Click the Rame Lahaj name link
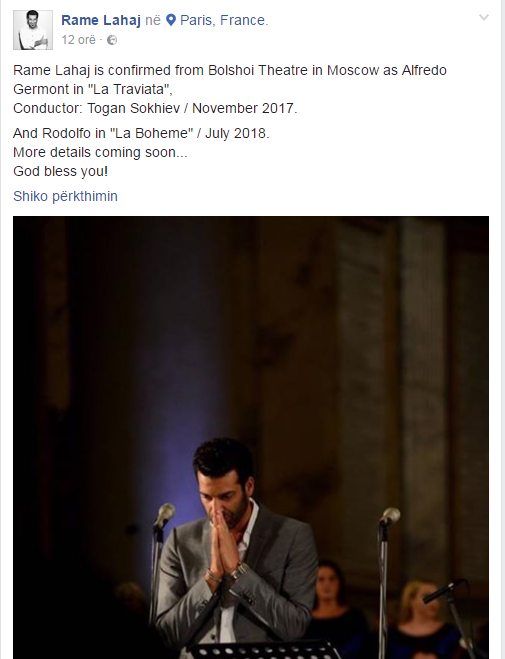The width and height of the screenshot is (505, 659). pyautogui.click(x=101, y=20)
